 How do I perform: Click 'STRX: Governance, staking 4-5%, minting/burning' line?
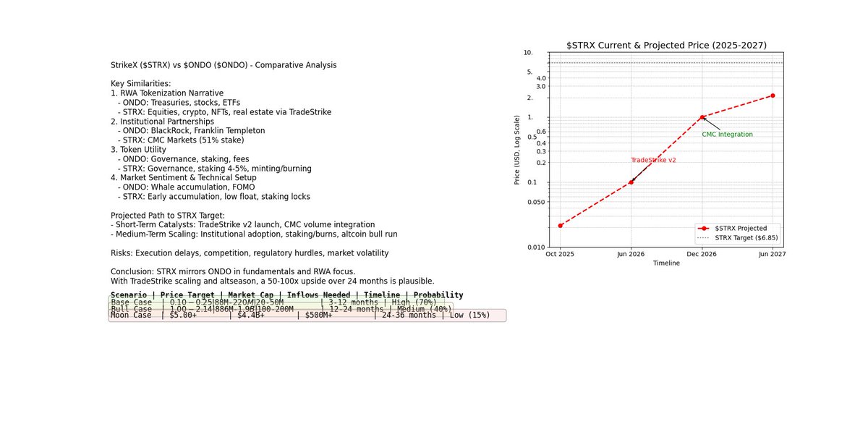(x=214, y=169)
